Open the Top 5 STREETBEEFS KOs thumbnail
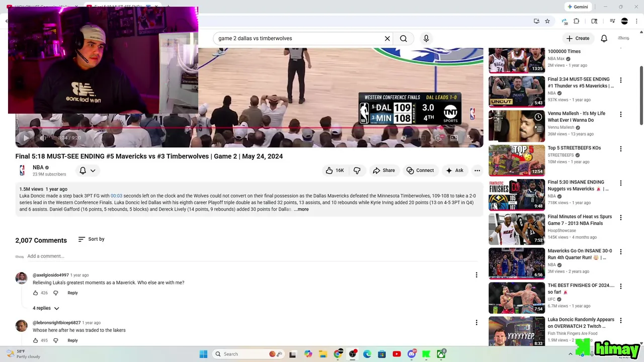 point(517,160)
